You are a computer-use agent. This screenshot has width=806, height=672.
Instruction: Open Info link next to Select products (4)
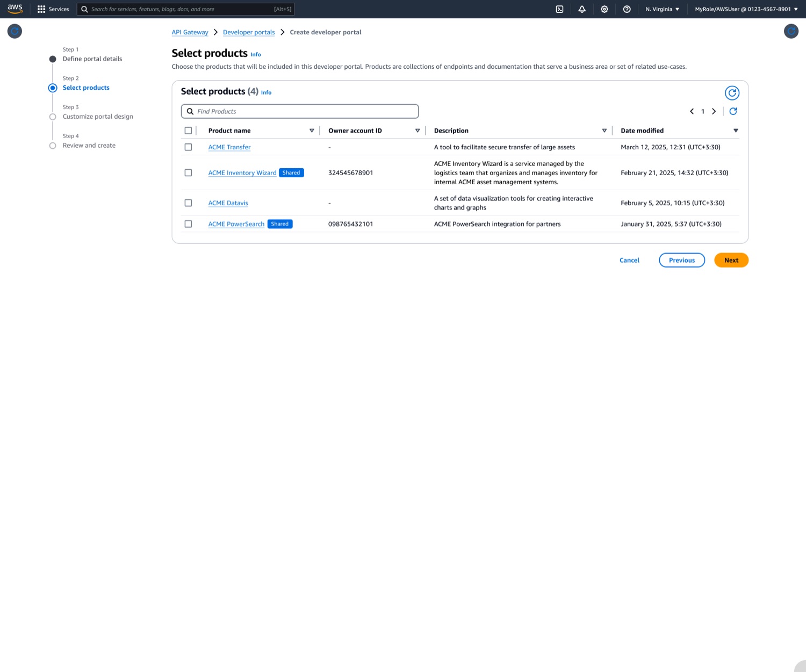(x=266, y=92)
